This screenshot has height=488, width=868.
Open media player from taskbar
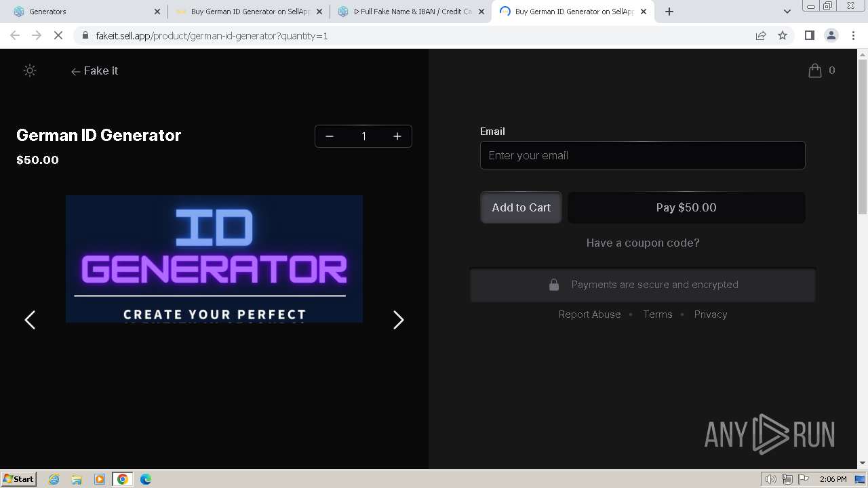click(100, 479)
